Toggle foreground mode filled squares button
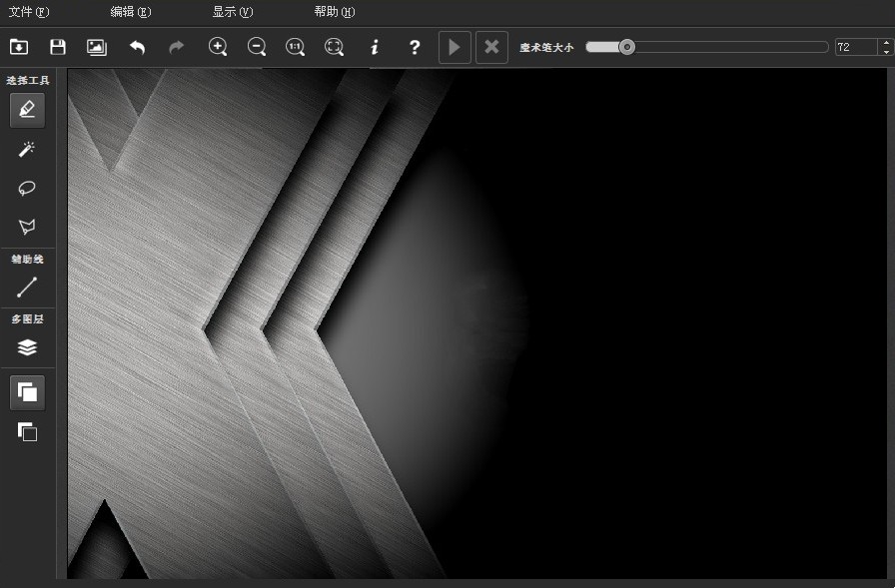 [x=27, y=392]
